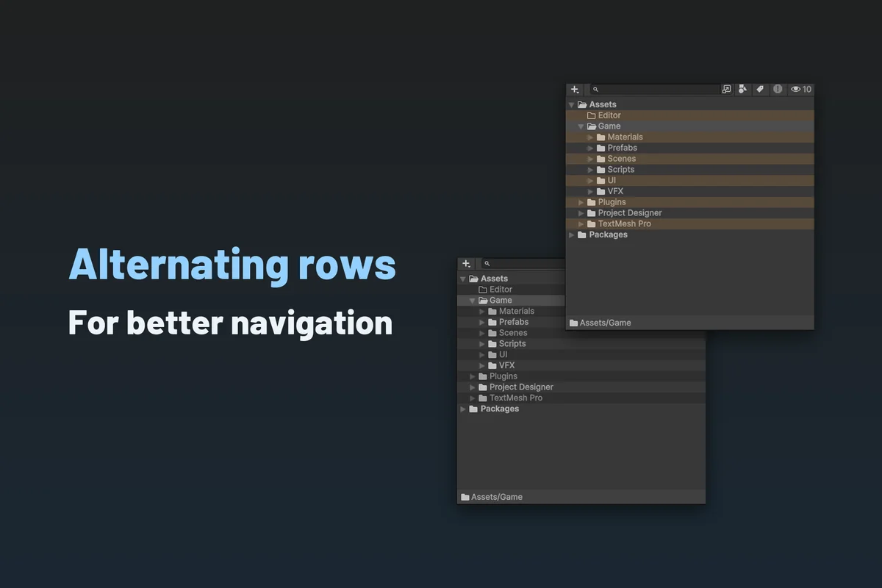
Task: Open the create (+) menu in the brown-striped panel
Action: click(x=575, y=90)
